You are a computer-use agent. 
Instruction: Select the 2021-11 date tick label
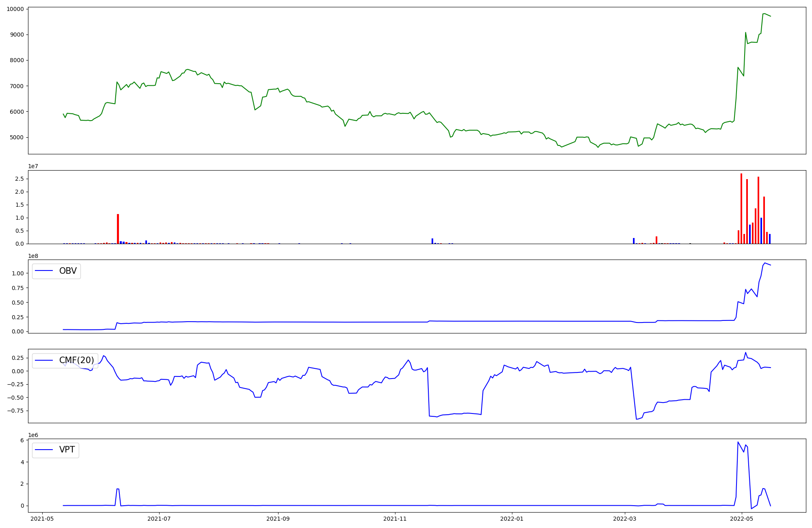(395, 519)
